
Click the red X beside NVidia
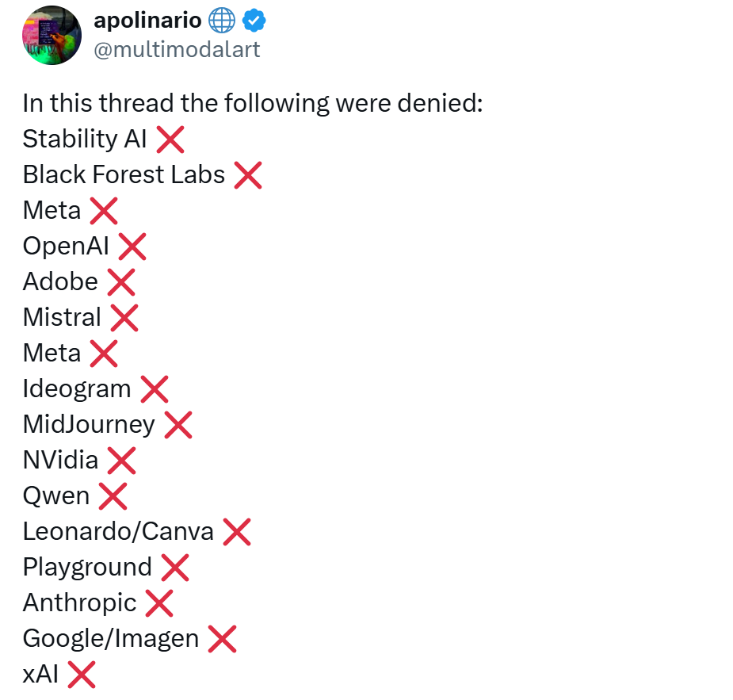tap(121, 461)
